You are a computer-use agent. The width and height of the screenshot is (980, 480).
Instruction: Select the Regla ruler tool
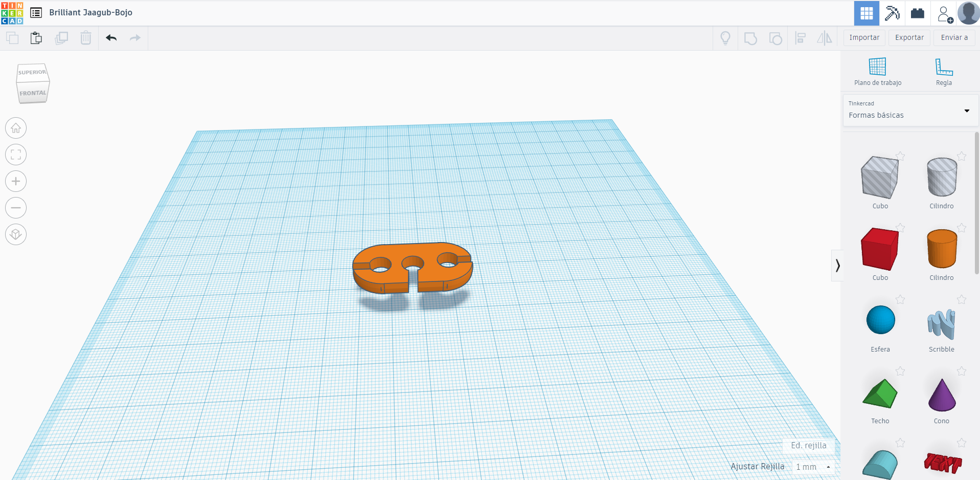(x=944, y=72)
